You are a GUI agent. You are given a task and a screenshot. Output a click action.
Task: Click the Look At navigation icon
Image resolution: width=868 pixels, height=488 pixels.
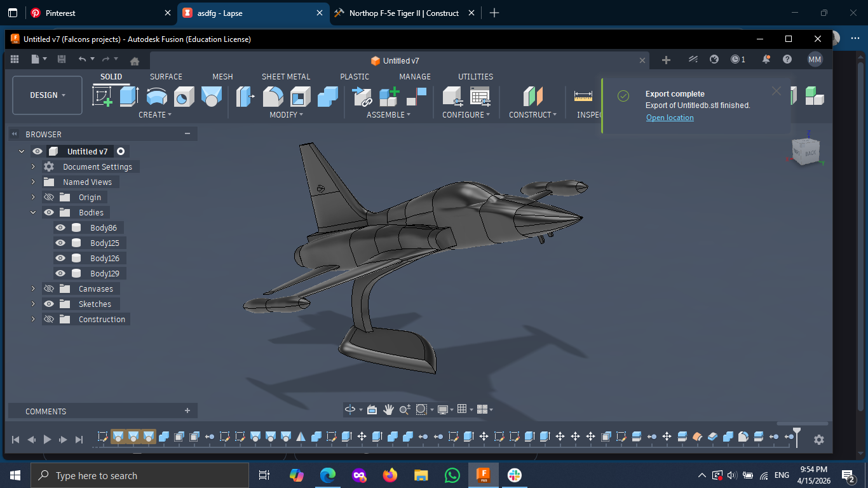pyautogui.click(x=372, y=410)
